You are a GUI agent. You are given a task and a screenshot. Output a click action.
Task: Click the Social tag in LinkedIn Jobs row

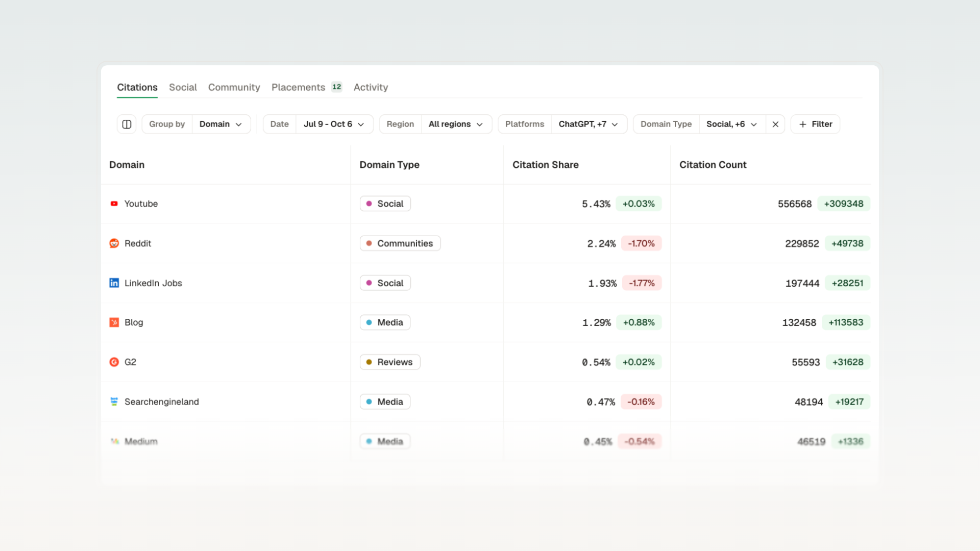coord(385,283)
